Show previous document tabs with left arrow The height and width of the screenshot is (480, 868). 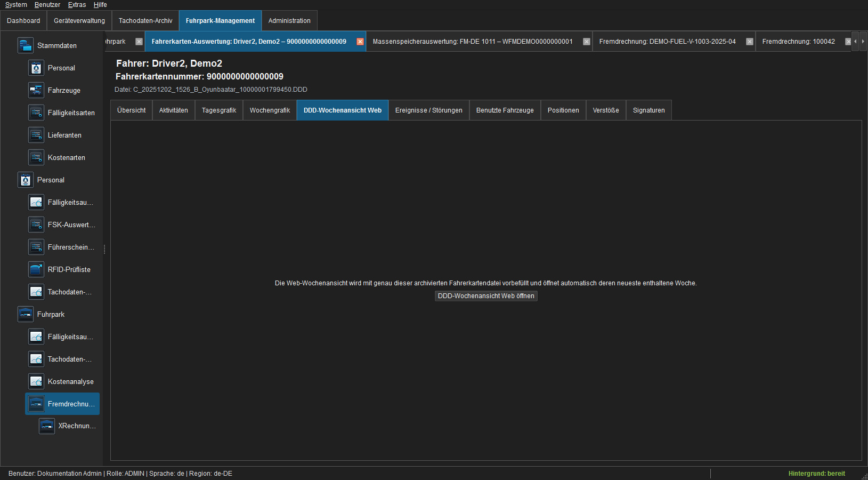tap(856, 41)
